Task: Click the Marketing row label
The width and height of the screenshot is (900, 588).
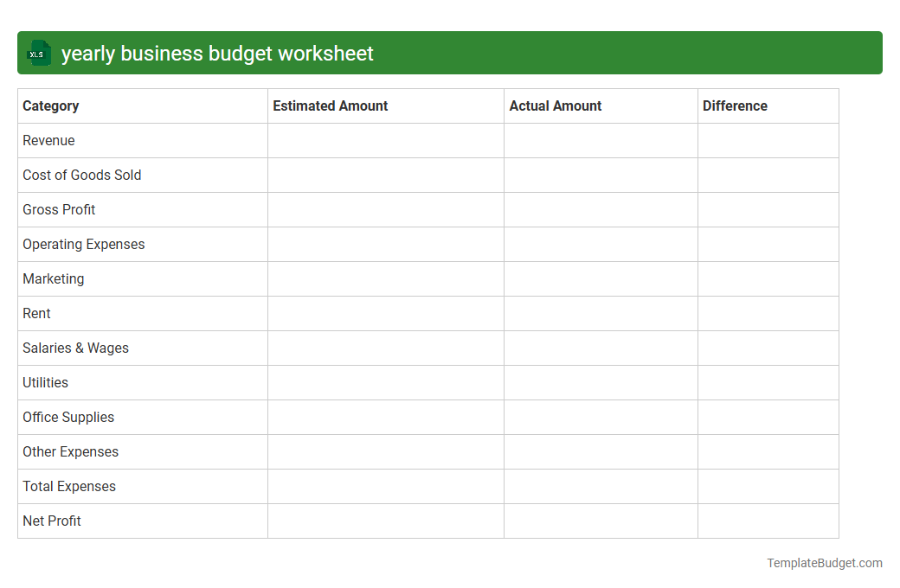Action: click(53, 278)
